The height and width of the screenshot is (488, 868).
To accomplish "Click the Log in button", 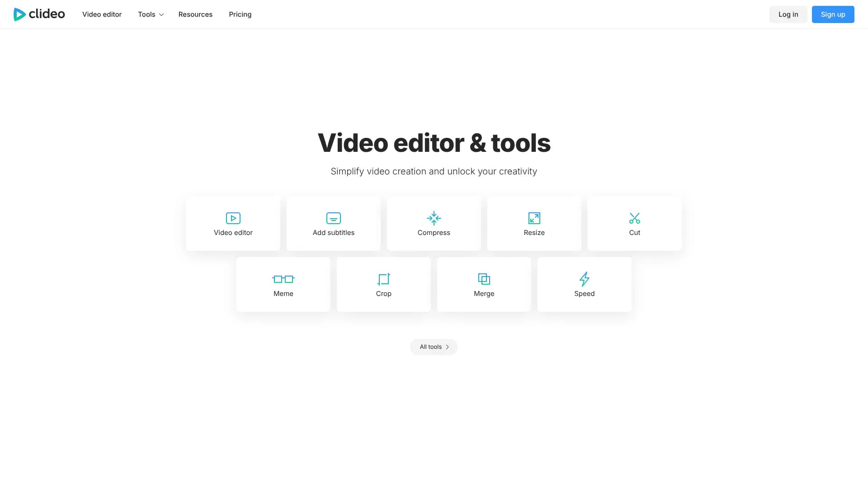I will [x=788, y=14].
